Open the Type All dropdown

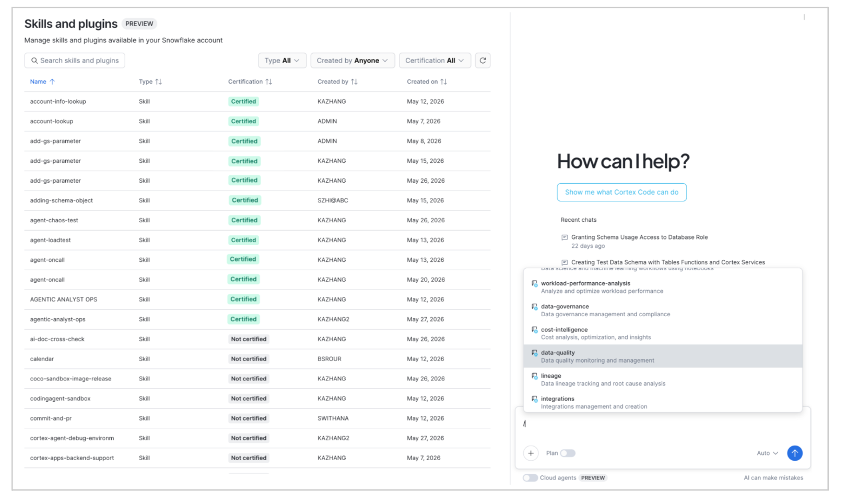tap(282, 61)
